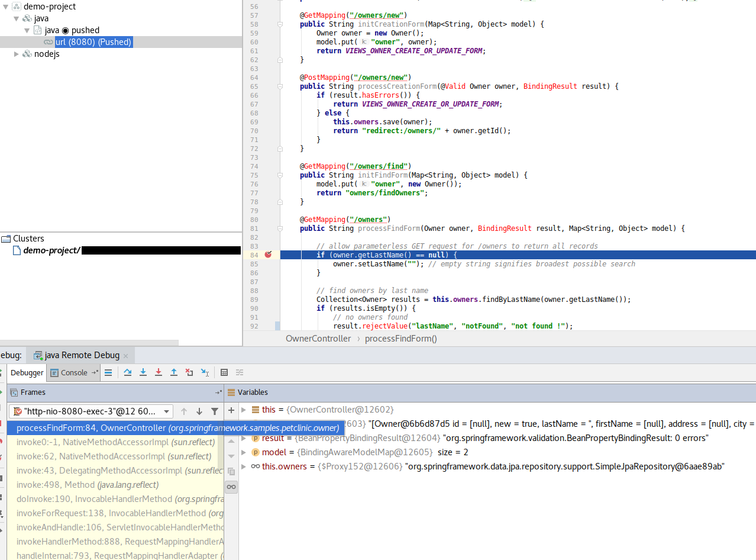Close the java Remote Debug tab
Viewport: 756px width, 560px height.
coord(125,356)
